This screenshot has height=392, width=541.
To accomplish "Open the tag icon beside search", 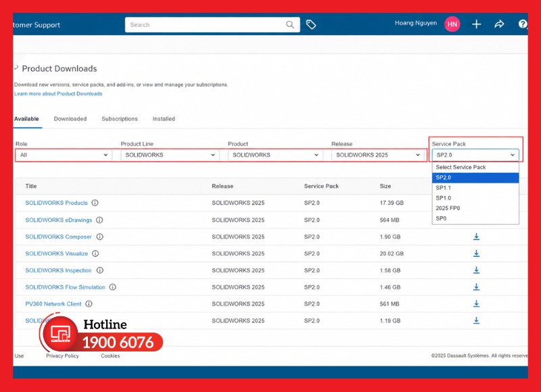I will [311, 24].
